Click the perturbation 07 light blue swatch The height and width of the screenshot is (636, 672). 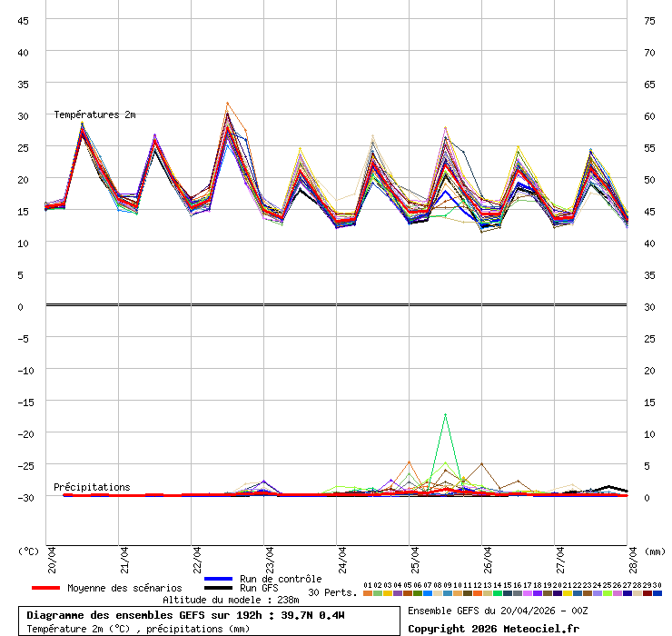(x=428, y=593)
